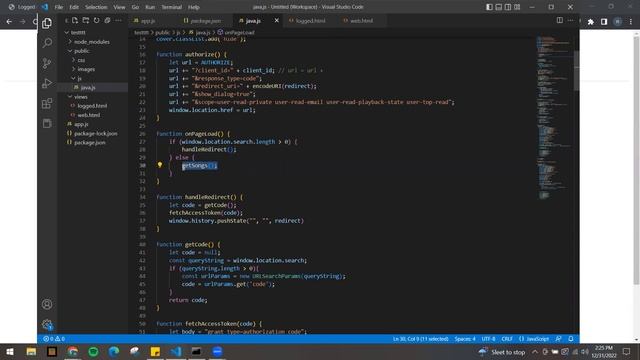Image resolution: width=640 pixels, height=360 pixels.
Task: Open editor More Actions ellipsis
Action: (571, 20)
